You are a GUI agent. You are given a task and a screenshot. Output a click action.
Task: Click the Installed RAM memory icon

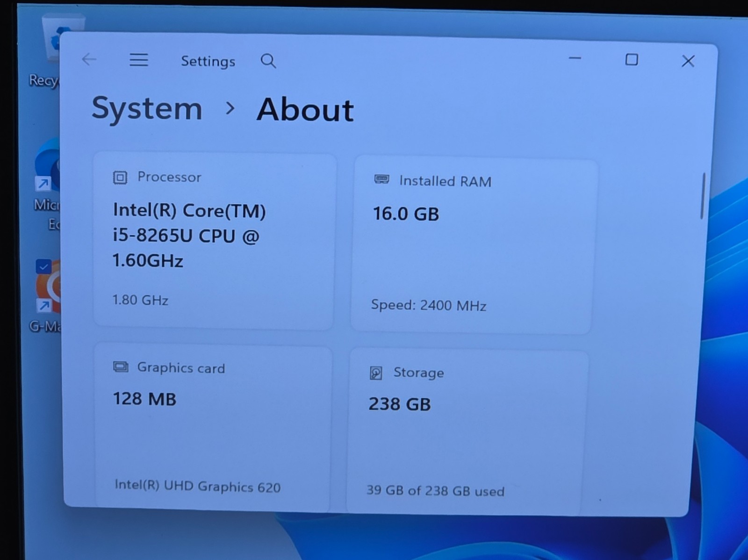tap(382, 179)
